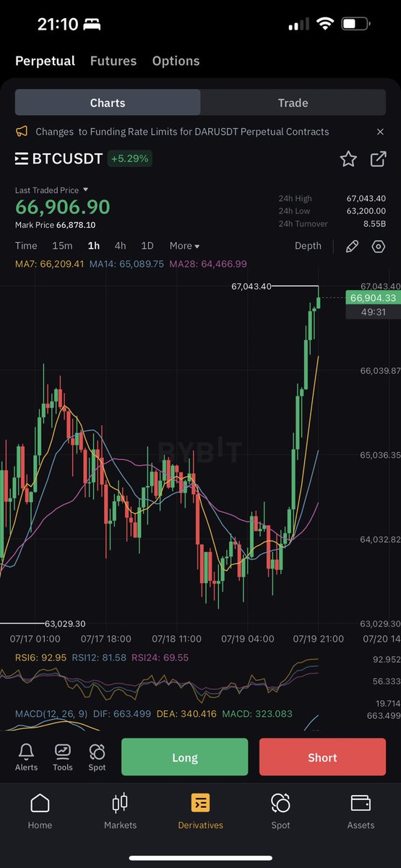This screenshot has width=401, height=868.
Task: Select the Perpetual tab
Action: click(45, 61)
